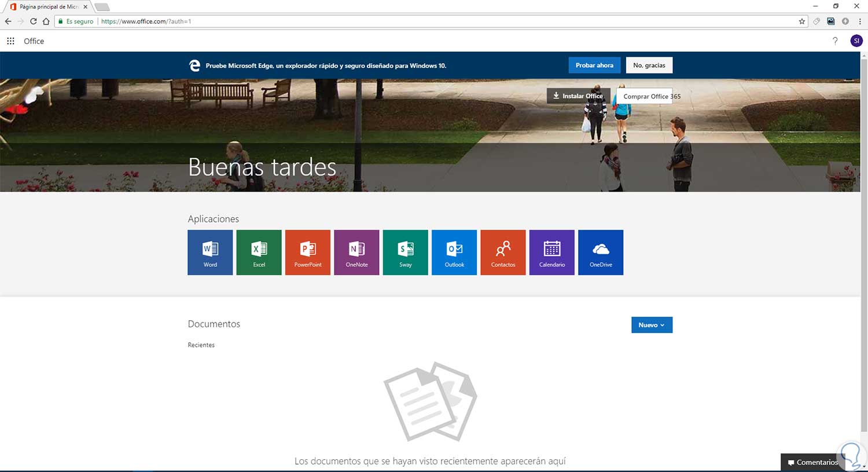The width and height of the screenshot is (868, 472).
Task: Dismiss the banner with No, gracias
Action: point(649,65)
